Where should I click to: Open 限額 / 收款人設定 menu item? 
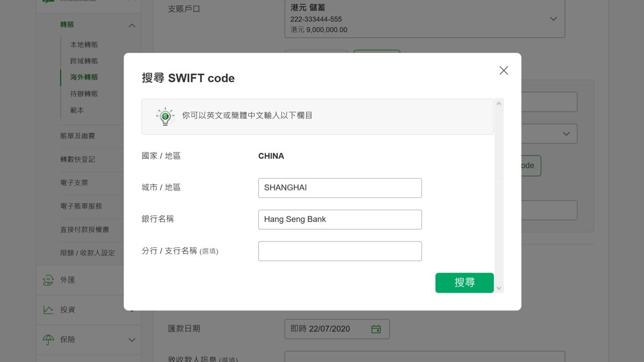point(87,253)
